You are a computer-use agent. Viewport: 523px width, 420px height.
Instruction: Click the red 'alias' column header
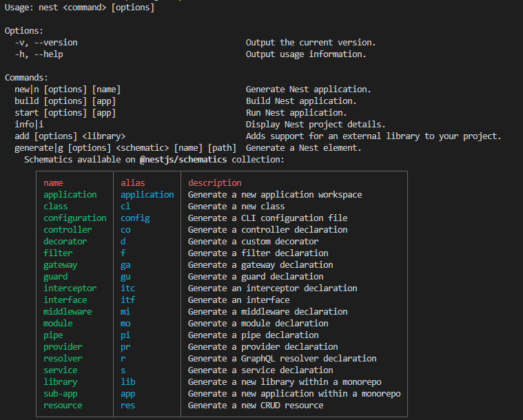133,183
